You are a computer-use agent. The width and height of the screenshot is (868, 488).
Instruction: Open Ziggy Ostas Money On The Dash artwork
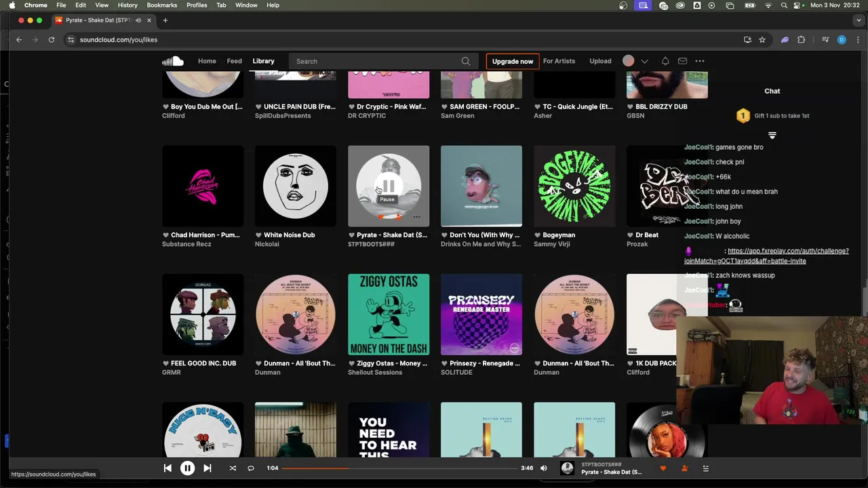(389, 314)
